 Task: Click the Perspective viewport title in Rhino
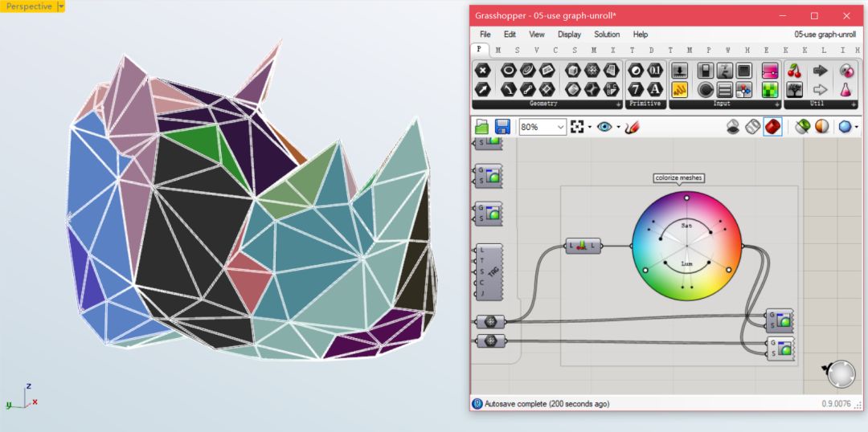(x=29, y=6)
